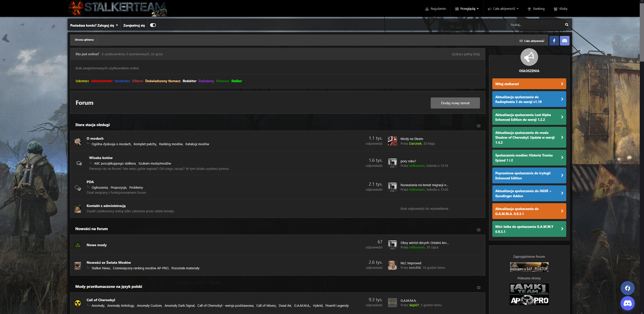
Task: Click the floating Discord round button
Action: coord(627,303)
